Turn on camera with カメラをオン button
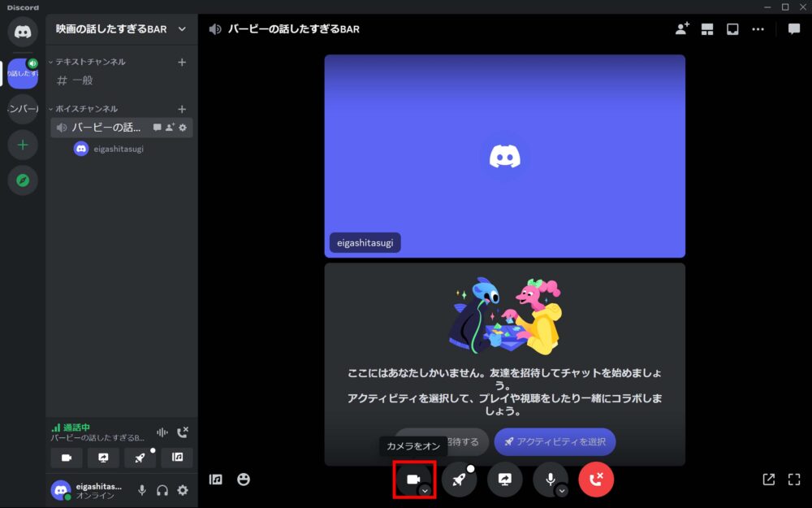The height and width of the screenshot is (508, 812). tap(412, 480)
